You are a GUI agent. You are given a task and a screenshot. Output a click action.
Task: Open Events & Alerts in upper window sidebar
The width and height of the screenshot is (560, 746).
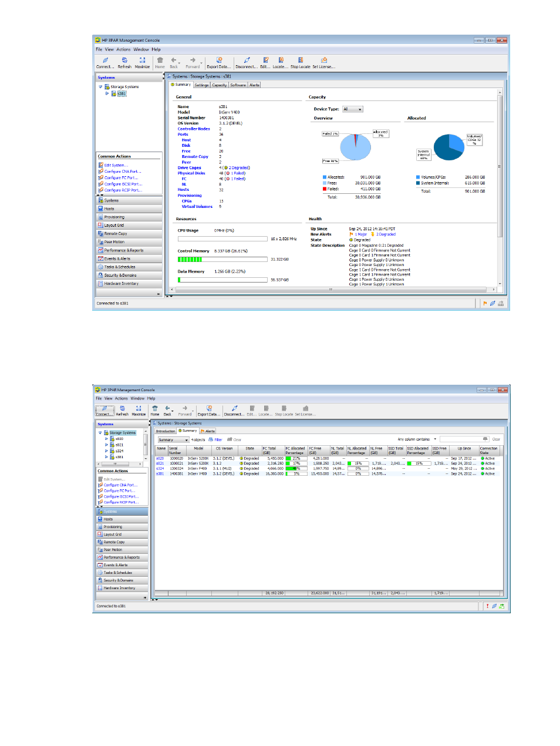[129, 258]
